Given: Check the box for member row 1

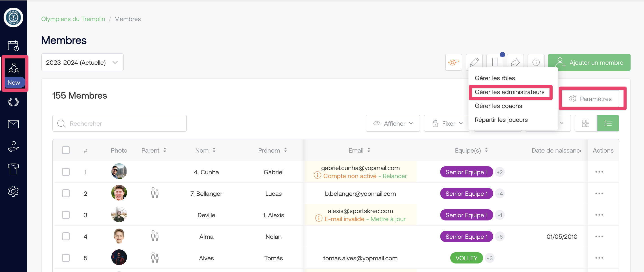Looking at the screenshot, I should (x=66, y=172).
